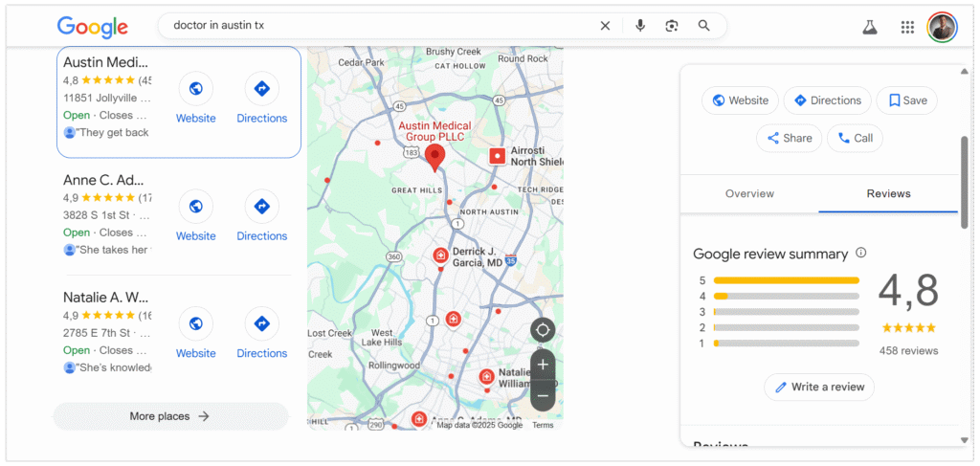Click review snippet "She takes her

(x=114, y=250)
